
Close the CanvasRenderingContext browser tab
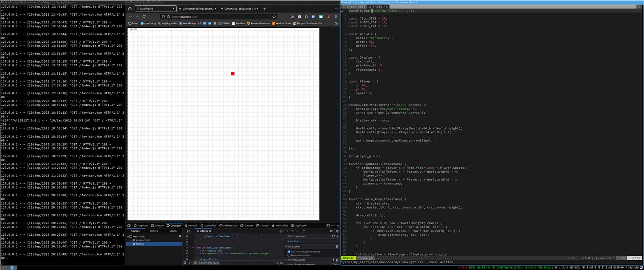(215, 9)
